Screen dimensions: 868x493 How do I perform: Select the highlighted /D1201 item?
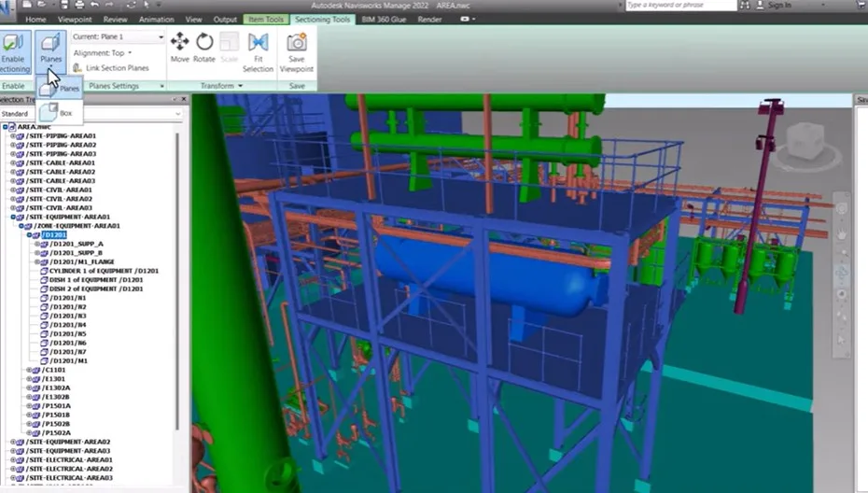tap(54, 235)
